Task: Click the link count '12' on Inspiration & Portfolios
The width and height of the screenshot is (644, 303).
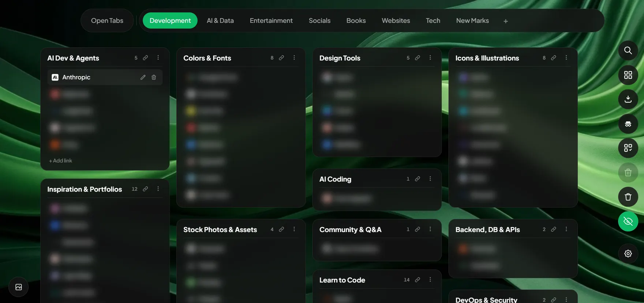Action: 135,189
